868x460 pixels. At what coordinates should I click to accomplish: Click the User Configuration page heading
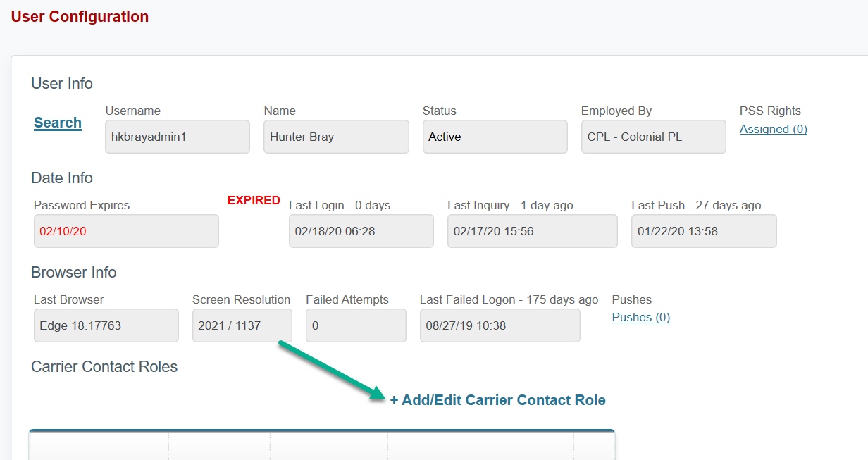80,16
